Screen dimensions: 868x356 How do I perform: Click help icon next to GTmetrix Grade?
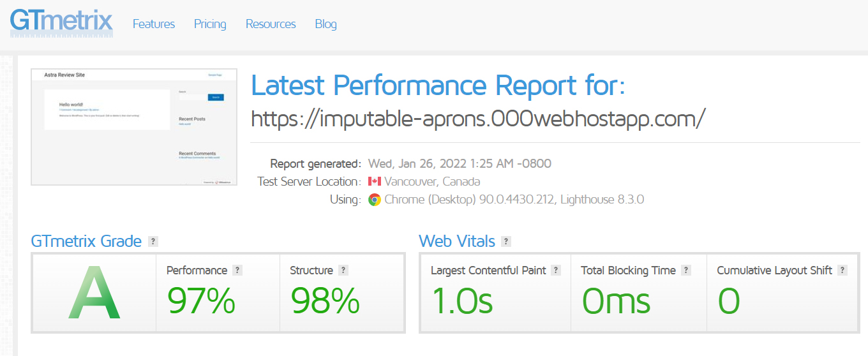(153, 241)
